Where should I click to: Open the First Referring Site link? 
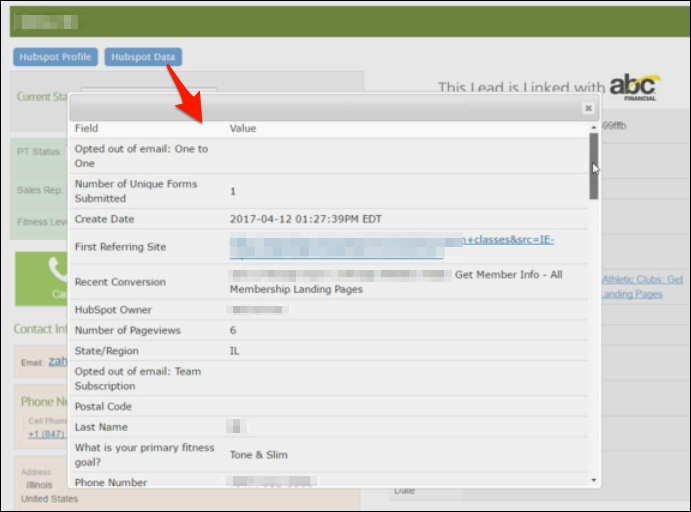point(391,247)
